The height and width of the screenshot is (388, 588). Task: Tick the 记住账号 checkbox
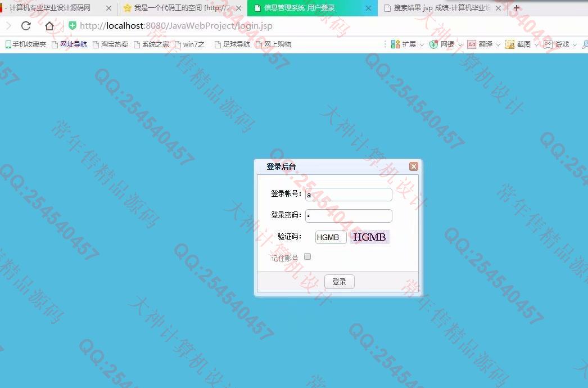307,256
